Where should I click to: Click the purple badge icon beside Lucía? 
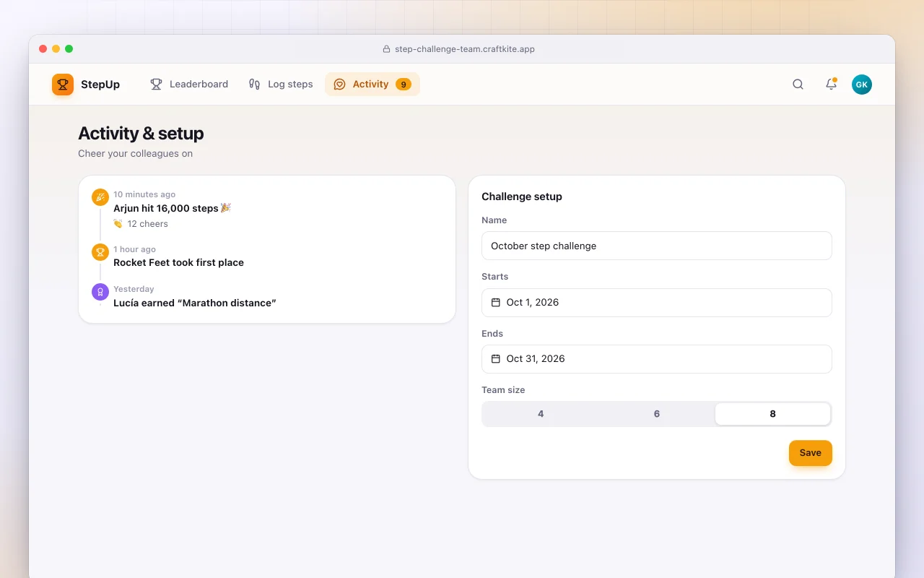(x=100, y=292)
